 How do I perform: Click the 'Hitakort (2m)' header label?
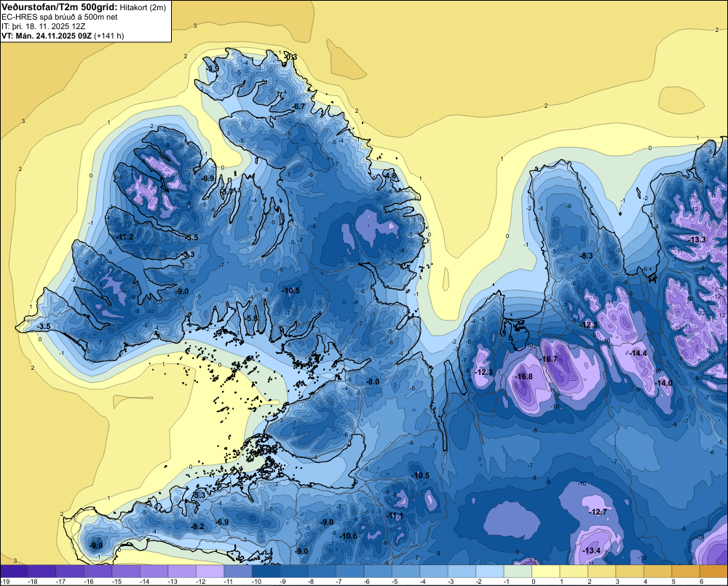(141, 7)
